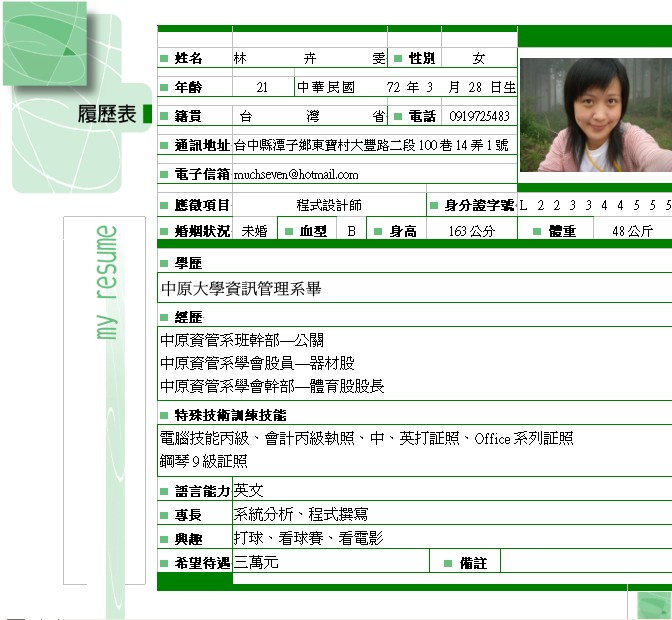Click the 應徵項目 field showing 程式設計師
Screen dimensions: 672x620
coord(329,205)
